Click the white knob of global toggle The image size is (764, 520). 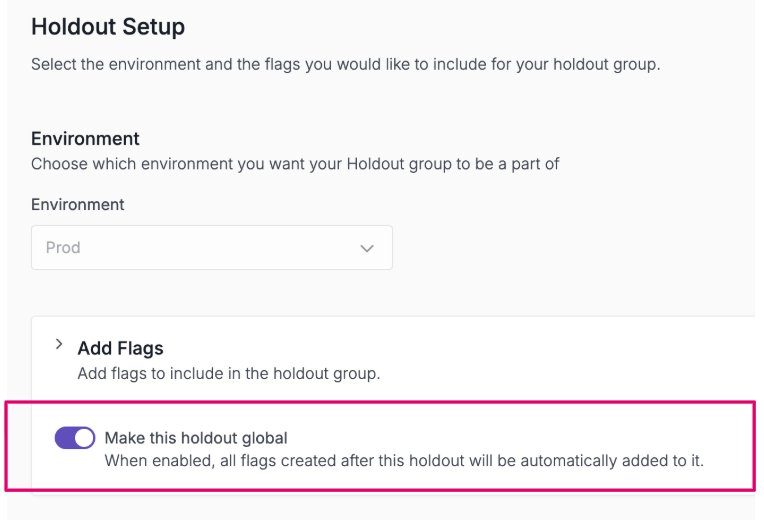[84, 438]
